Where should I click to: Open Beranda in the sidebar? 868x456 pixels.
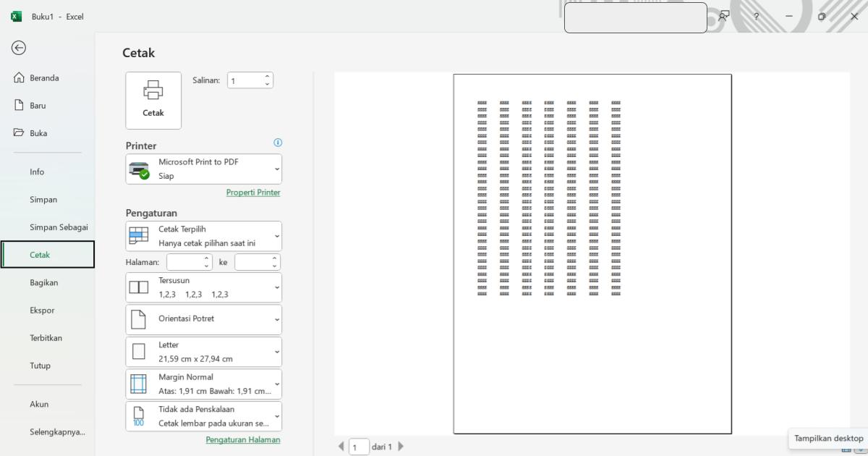click(47, 78)
